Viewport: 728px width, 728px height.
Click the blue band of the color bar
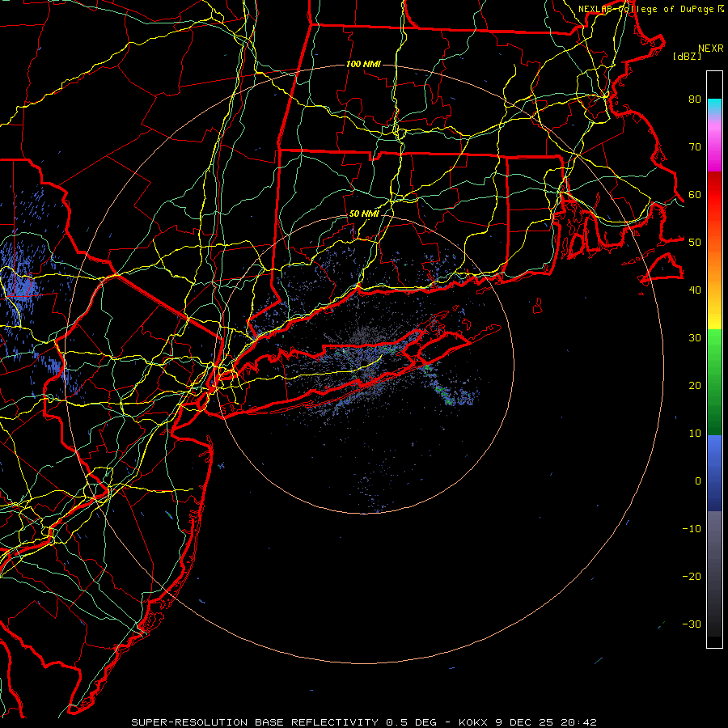(714, 472)
